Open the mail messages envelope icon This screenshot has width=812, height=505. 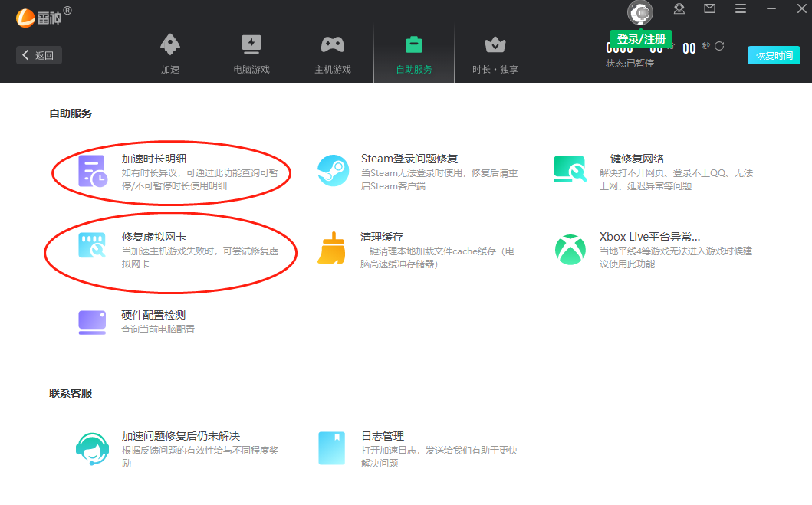click(709, 9)
